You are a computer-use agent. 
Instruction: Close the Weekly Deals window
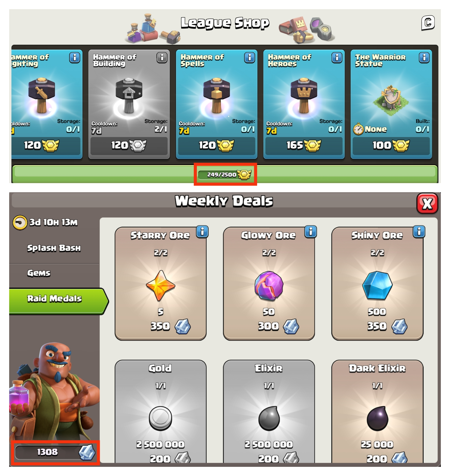(427, 204)
